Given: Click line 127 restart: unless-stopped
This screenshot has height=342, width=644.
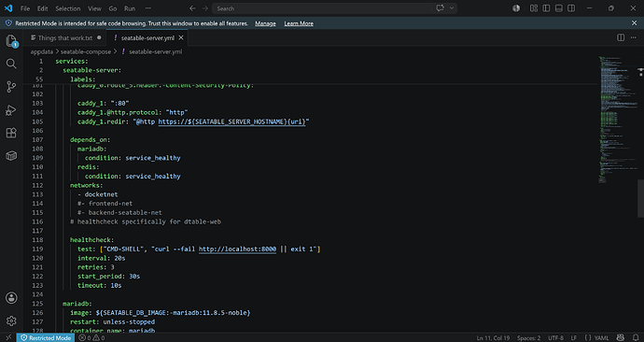Looking at the screenshot, I should (113, 321).
